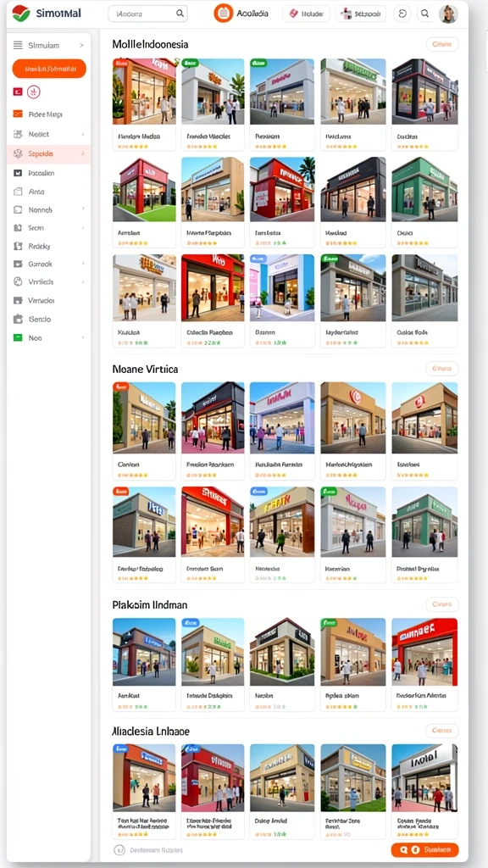The width and height of the screenshot is (488, 868).
Task: Expand the Nonneds sidebar item chevron
Action: (x=83, y=210)
